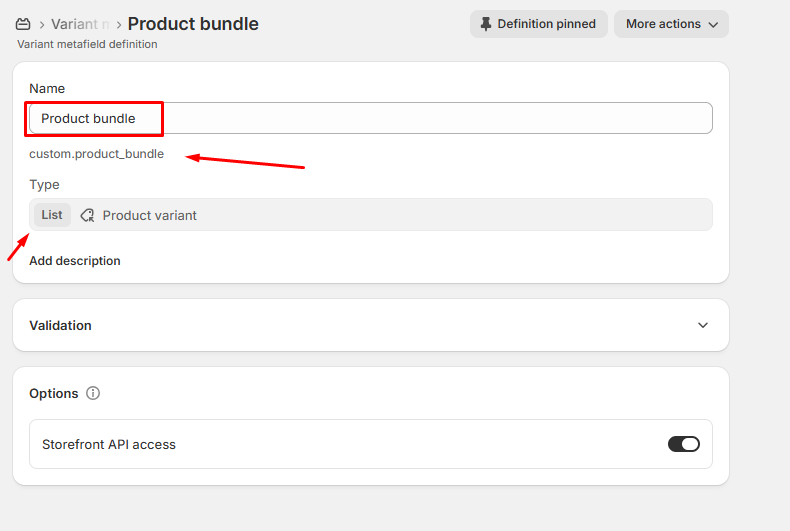Screen dimensions: 790x531
Task: Click the Validation section header
Action: (x=371, y=325)
